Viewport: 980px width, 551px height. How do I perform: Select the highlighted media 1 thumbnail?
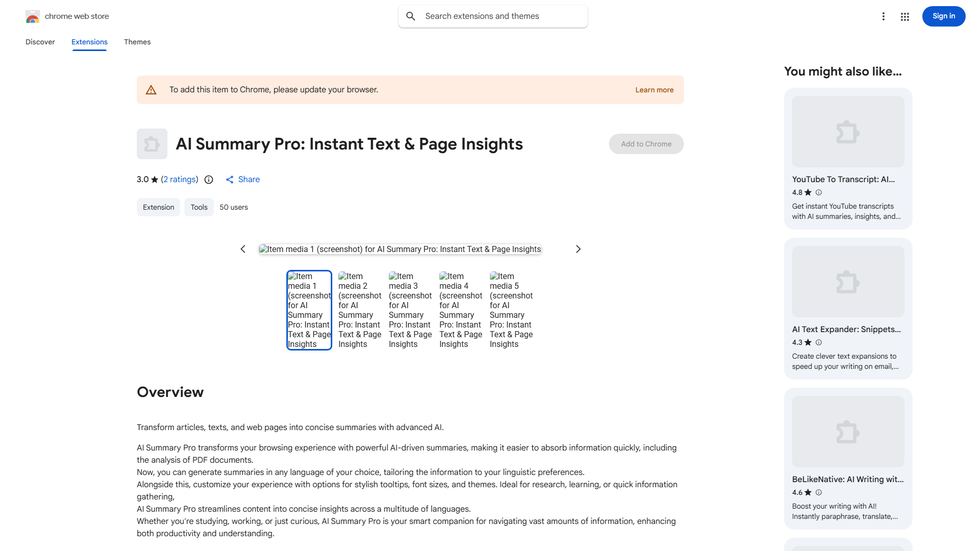click(309, 310)
